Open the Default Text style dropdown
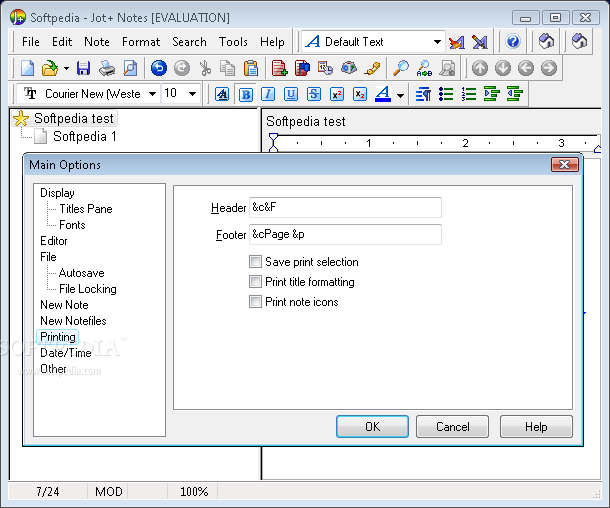 (437, 42)
